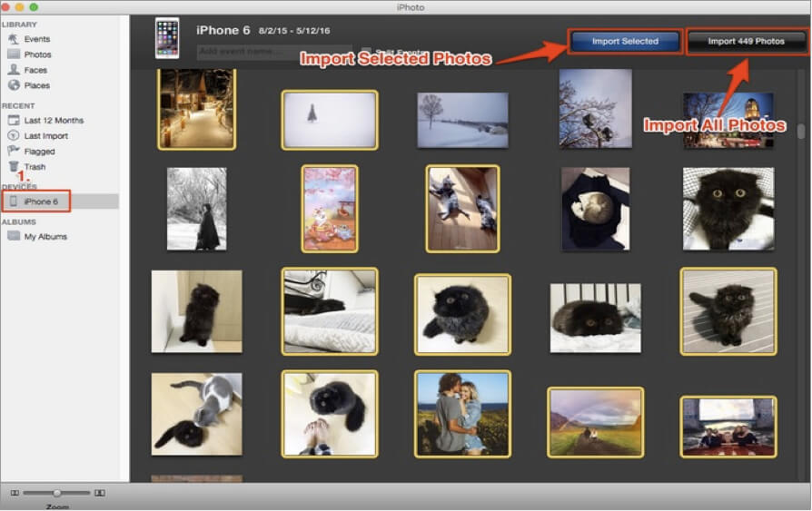Open the Faces library view
Viewport: 812px width, 511px height.
(35, 70)
